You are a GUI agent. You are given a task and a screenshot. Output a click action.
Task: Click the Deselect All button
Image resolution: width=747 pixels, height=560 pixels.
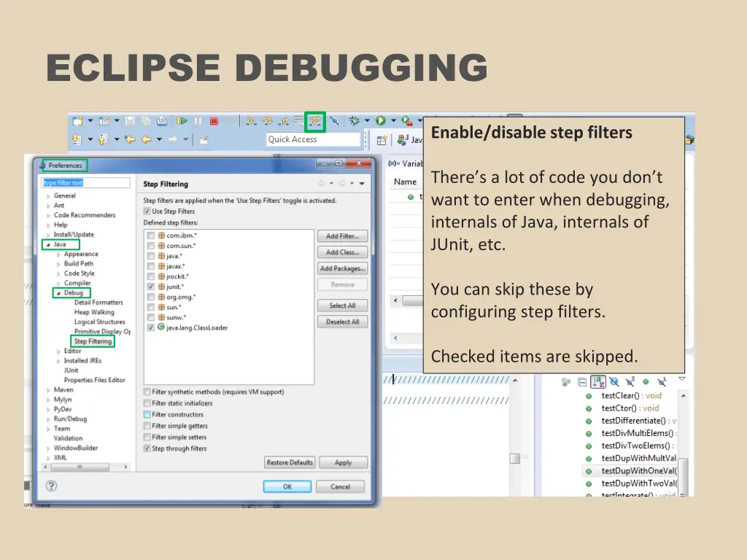342,322
